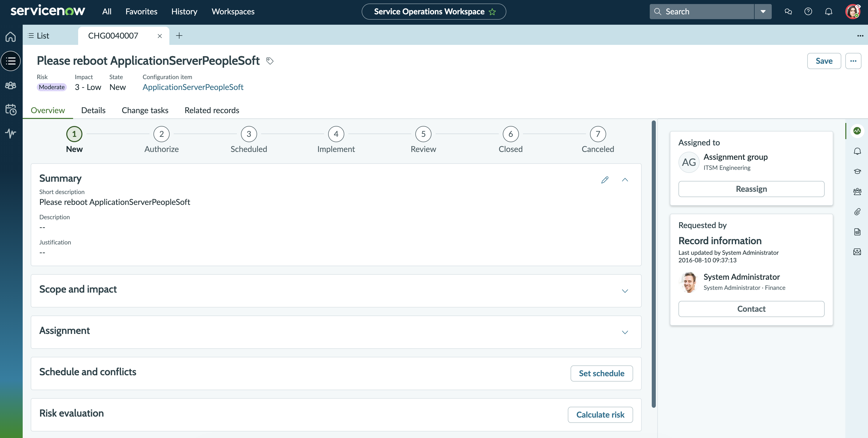868x438 pixels.
Task: Open the All menu
Action: pyautogui.click(x=107, y=12)
